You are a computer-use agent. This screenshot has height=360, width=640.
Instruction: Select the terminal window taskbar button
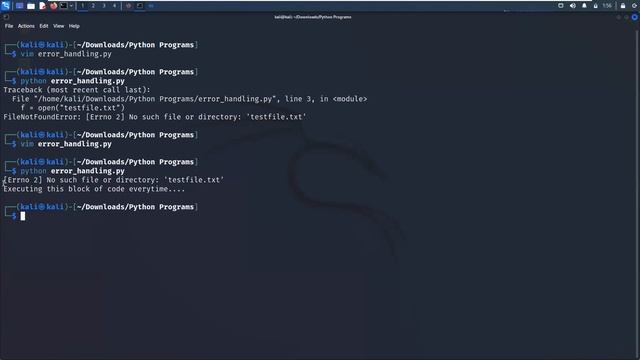click(x=140, y=6)
